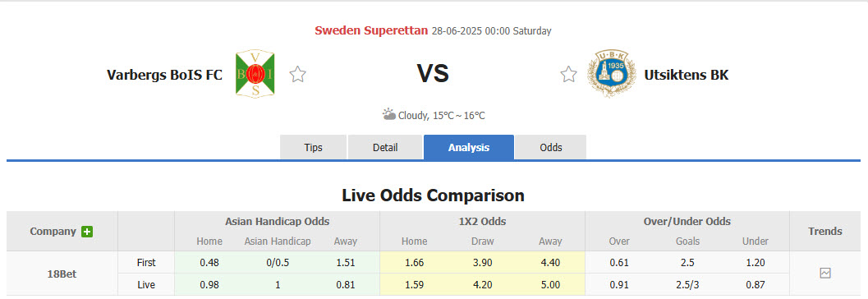Screen dimensions: 868x299
Task: Click the Utsiktens BK team name
Action: 687,75
